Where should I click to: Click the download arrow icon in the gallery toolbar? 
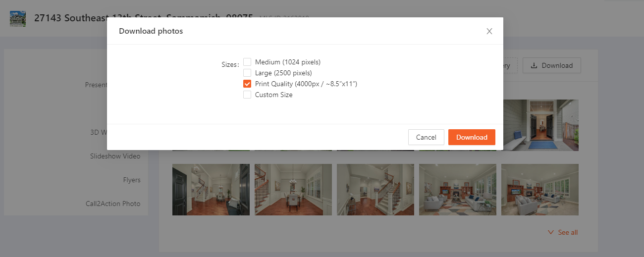pos(534,65)
